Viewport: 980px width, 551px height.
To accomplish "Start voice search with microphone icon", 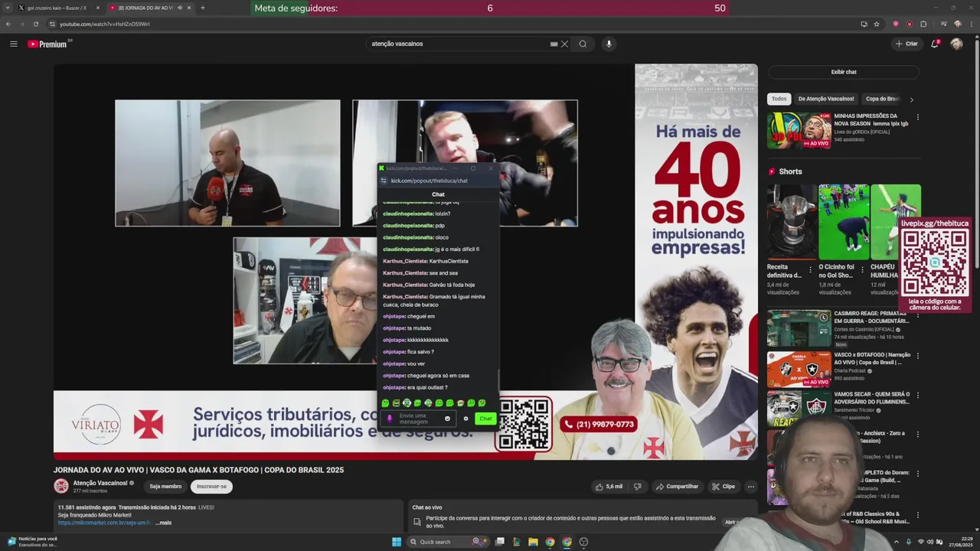I will (x=609, y=44).
